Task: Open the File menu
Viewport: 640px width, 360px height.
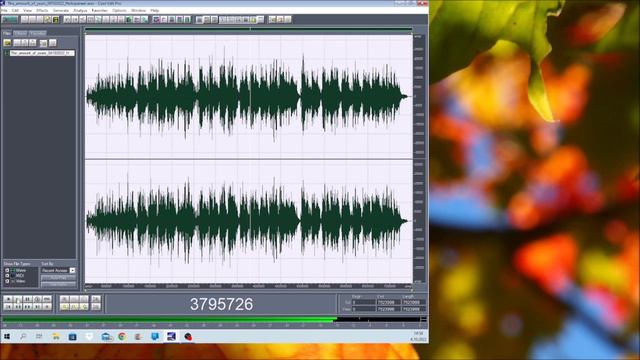Action: click(4, 10)
